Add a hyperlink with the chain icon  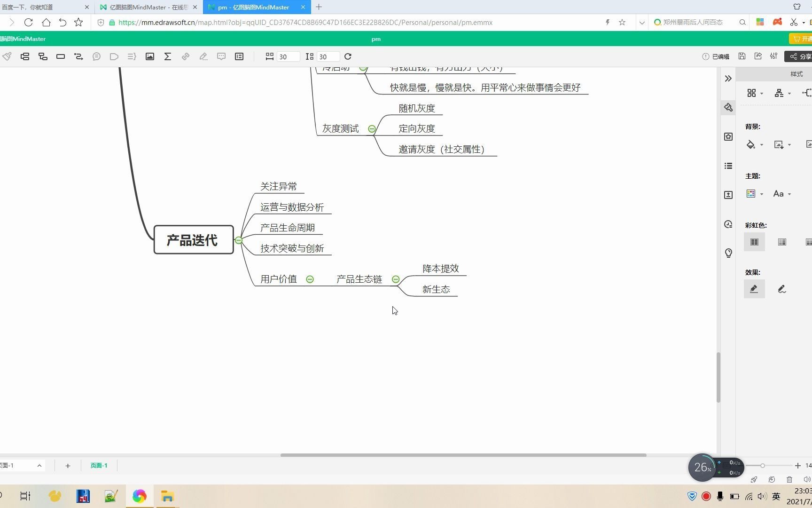pyautogui.click(x=186, y=56)
